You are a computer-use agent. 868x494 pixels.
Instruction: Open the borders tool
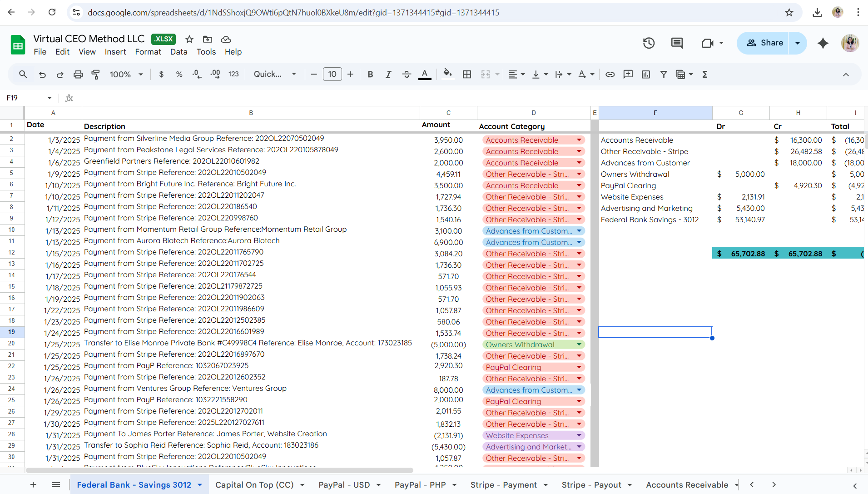[466, 74]
